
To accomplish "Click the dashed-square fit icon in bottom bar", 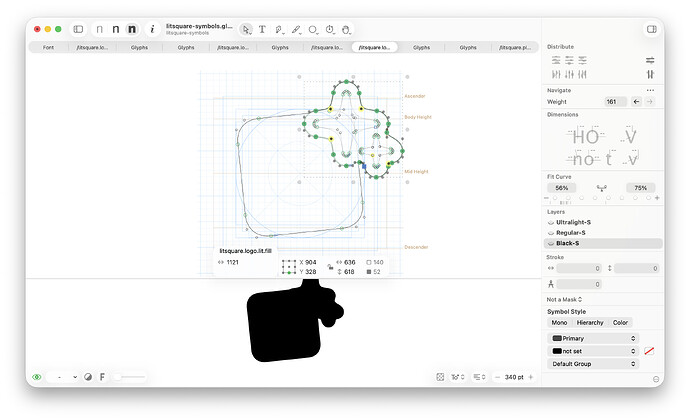I will pyautogui.click(x=440, y=377).
